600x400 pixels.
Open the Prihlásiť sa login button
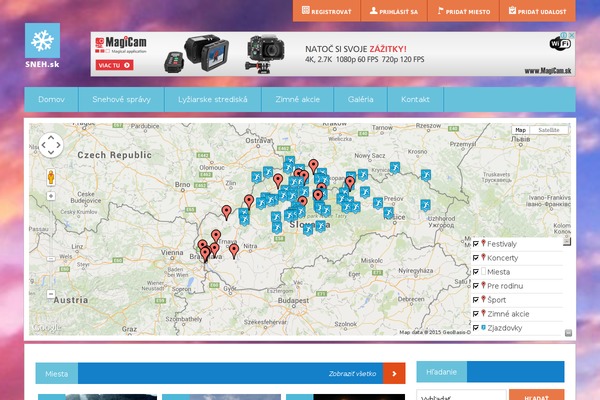[x=394, y=11]
